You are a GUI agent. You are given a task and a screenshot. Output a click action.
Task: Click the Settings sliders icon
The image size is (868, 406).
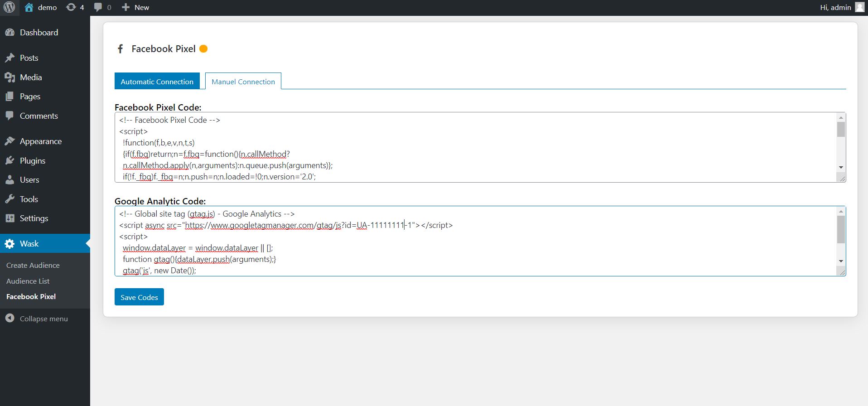click(x=10, y=218)
